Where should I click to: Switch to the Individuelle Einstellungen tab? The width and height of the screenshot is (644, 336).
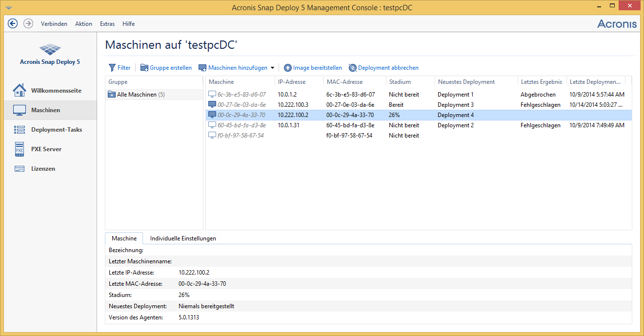point(183,238)
